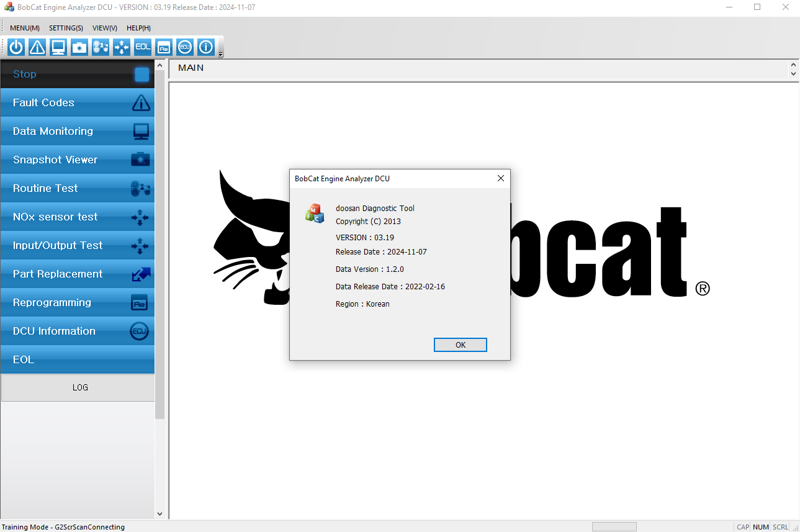This screenshot has height=532, width=800.
Task: Click the MAIN header label
Action: click(x=191, y=68)
